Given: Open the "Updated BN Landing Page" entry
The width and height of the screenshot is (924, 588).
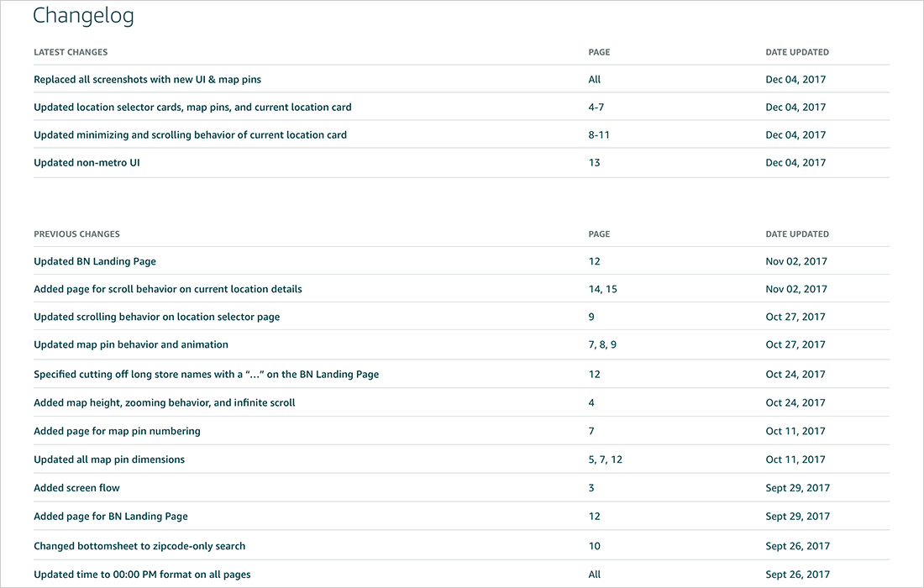Looking at the screenshot, I should coord(95,261).
